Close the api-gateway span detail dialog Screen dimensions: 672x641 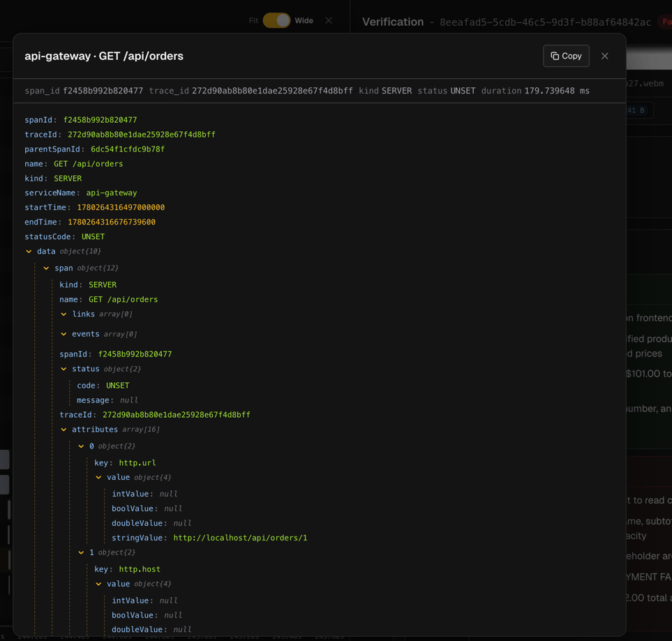(x=605, y=56)
